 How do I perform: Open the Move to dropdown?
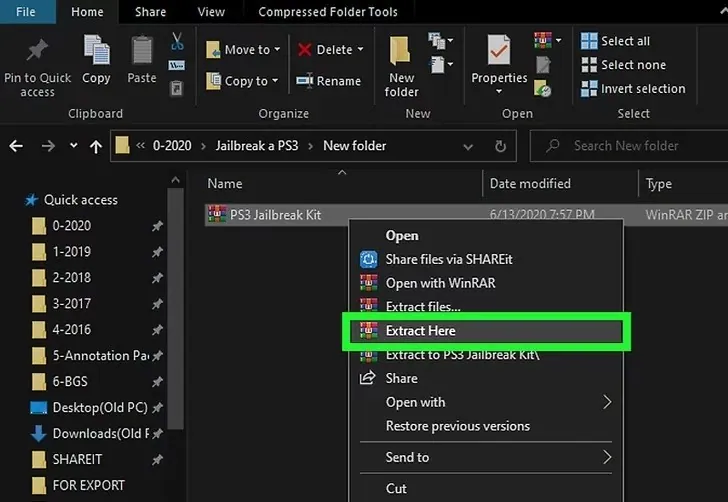tap(243, 50)
